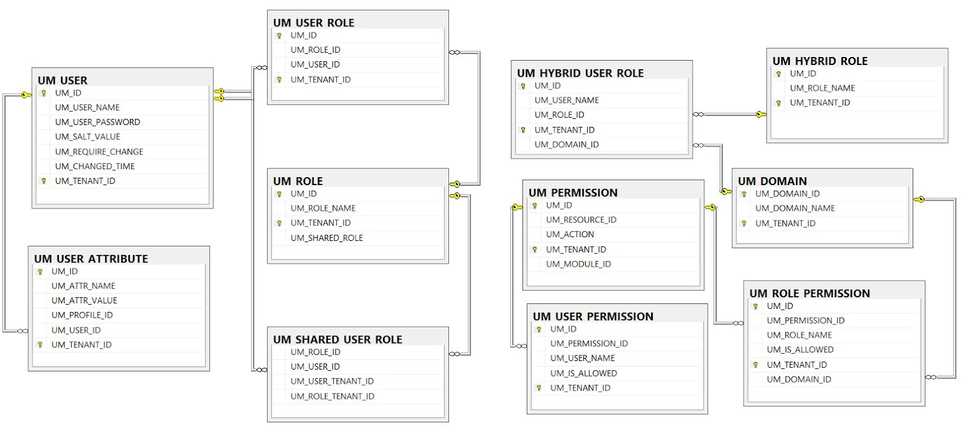The image size is (980, 426).
Task: Click the key icon beside UM_ID in UM USER PERMISSION
Action: [x=539, y=330]
